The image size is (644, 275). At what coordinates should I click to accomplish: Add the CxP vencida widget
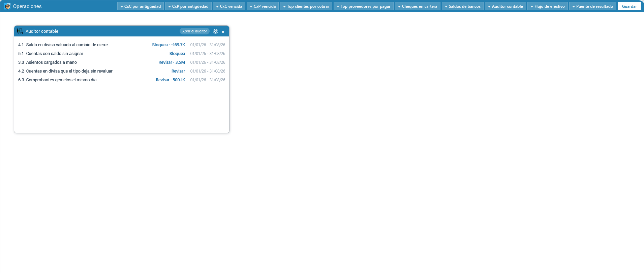[x=263, y=6]
